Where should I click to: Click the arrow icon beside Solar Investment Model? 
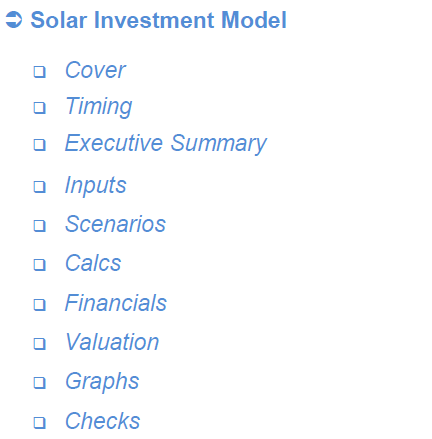point(14,20)
